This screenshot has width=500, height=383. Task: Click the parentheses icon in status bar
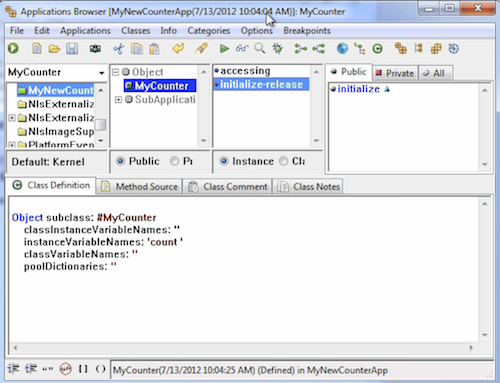pos(100,369)
